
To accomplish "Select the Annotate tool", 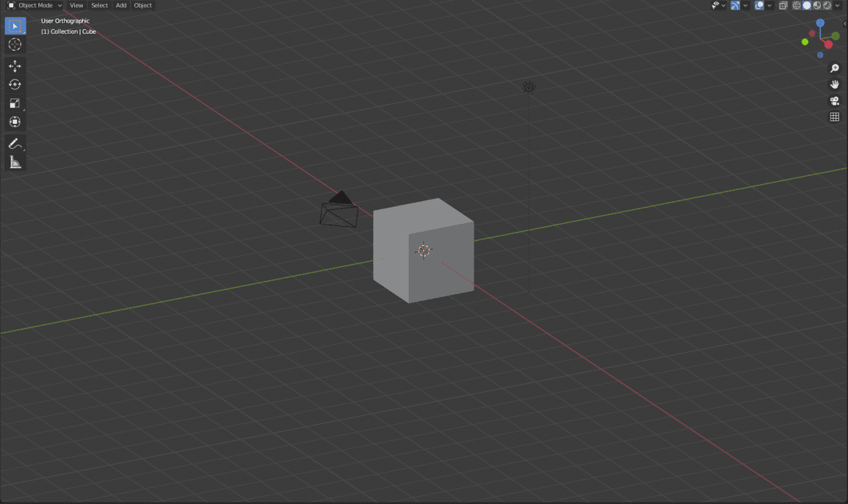I will tap(15, 143).
